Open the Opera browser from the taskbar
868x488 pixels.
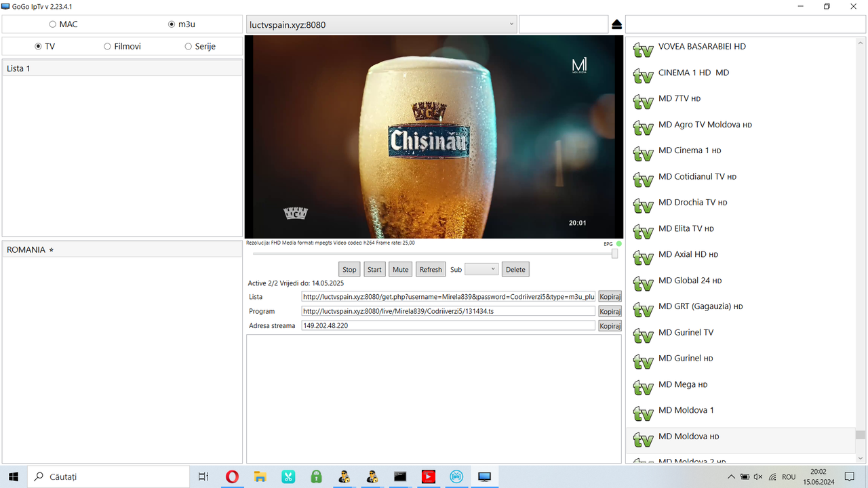click(x=232, y=476)
